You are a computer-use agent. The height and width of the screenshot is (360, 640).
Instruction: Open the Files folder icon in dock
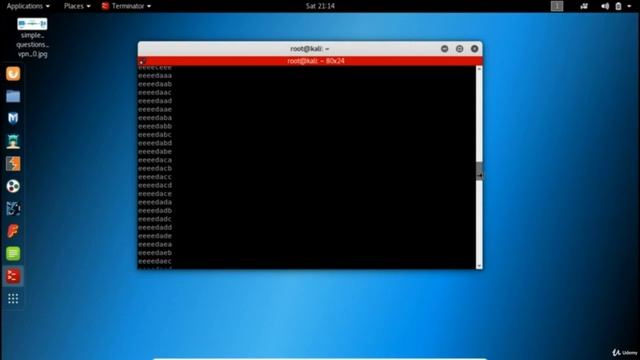pyautogui.click(x=13, y=96)
